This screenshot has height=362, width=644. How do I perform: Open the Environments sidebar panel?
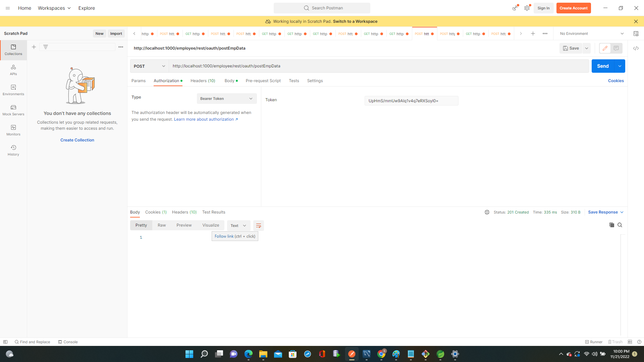tap(13, 90)
